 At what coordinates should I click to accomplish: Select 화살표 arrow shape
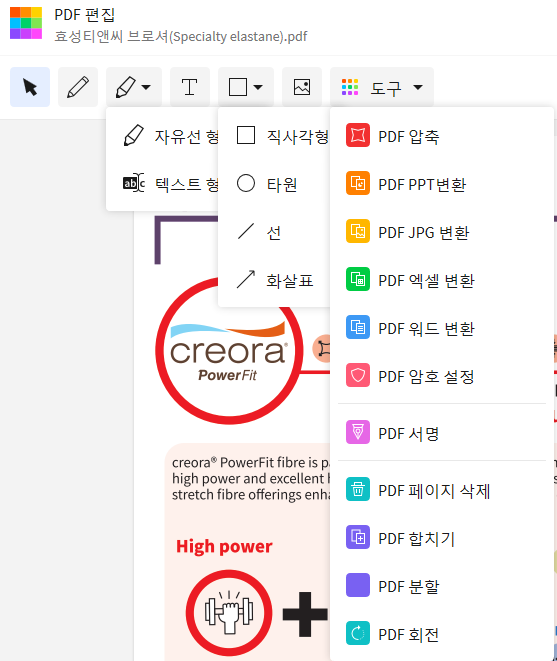pos(274,280)
